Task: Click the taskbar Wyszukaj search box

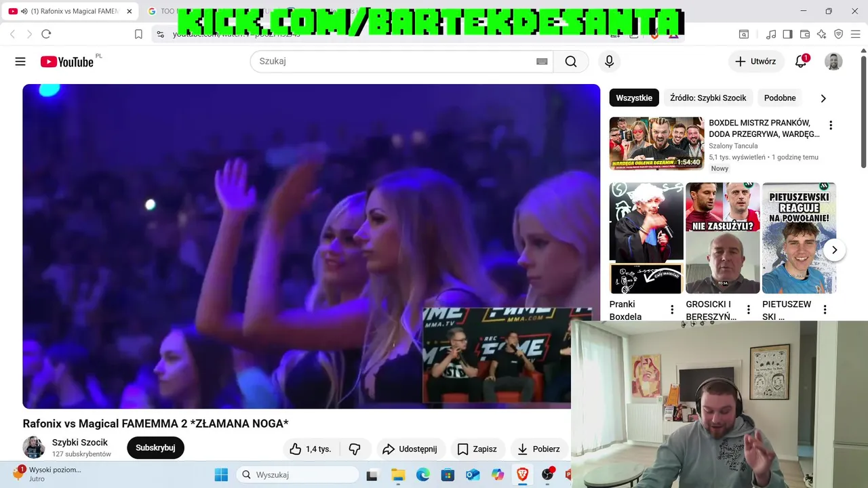Action: click(297, 474)
